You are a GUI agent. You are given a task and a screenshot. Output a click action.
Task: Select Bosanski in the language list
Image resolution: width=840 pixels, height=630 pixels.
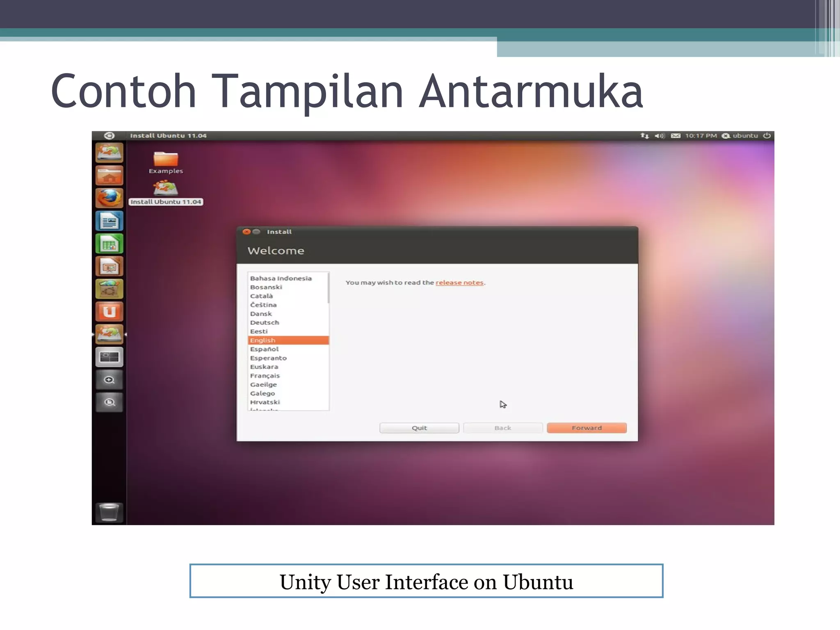(x=288, y=287)
